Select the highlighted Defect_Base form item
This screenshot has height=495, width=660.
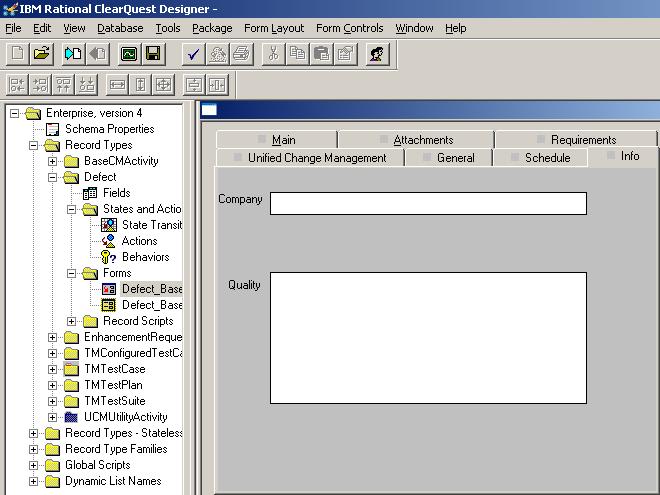(142, 289)
